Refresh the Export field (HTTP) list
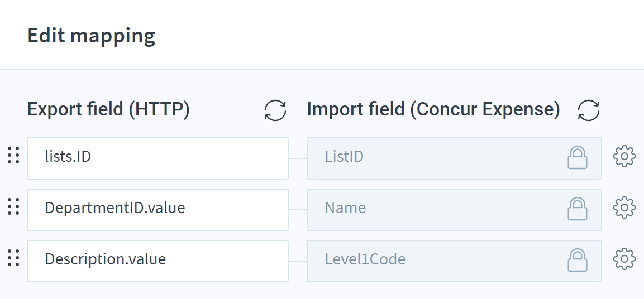 click(x=275, y=110)
